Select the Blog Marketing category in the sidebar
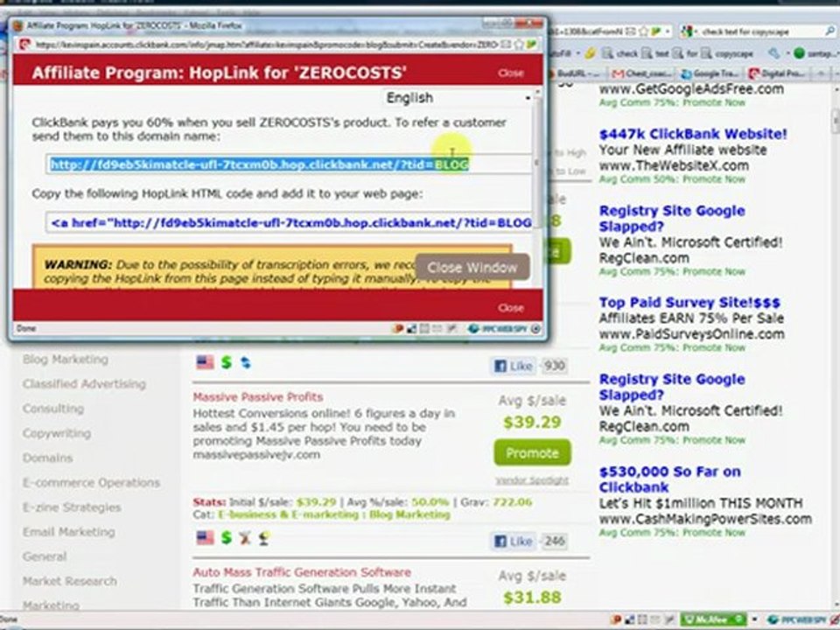This screenshot has width=840, height=630. (x=66, y=360)
